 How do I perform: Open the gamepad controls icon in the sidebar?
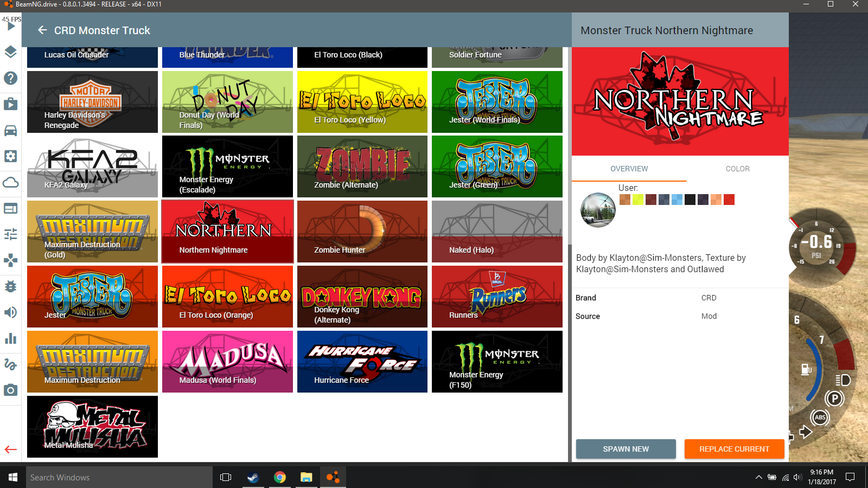(x=11, y=260)
